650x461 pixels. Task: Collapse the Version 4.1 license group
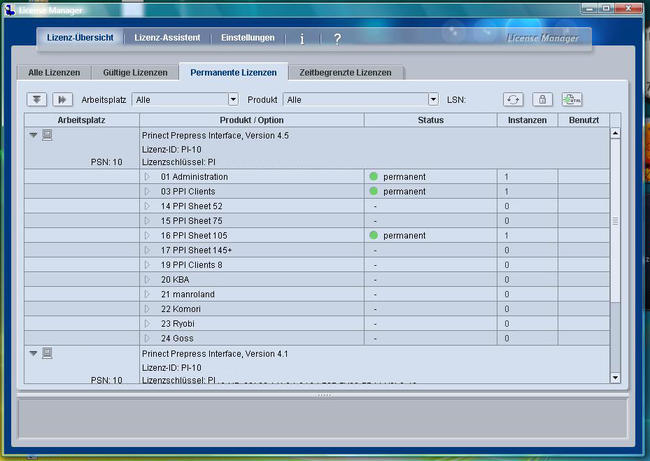coord(33,353)
